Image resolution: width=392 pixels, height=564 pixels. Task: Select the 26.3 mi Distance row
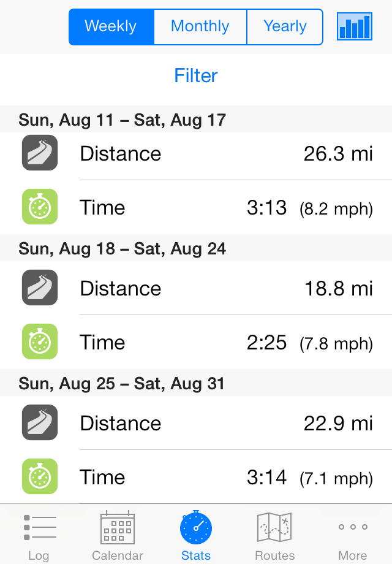pyautogui.click(x=196, y=154)
